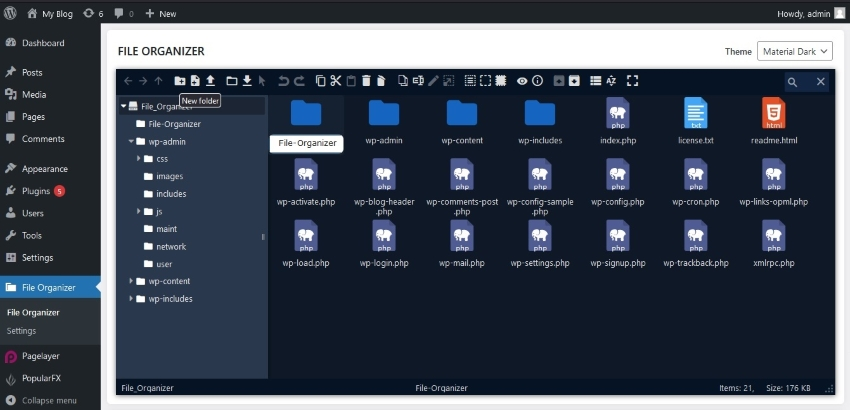Click the back arrow in file toolbar

coord(128,81)
